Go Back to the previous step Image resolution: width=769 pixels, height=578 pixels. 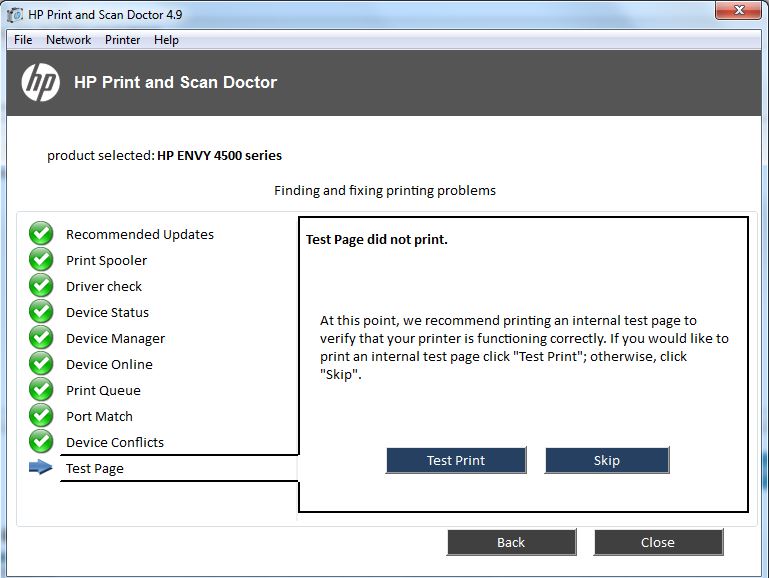512,542
